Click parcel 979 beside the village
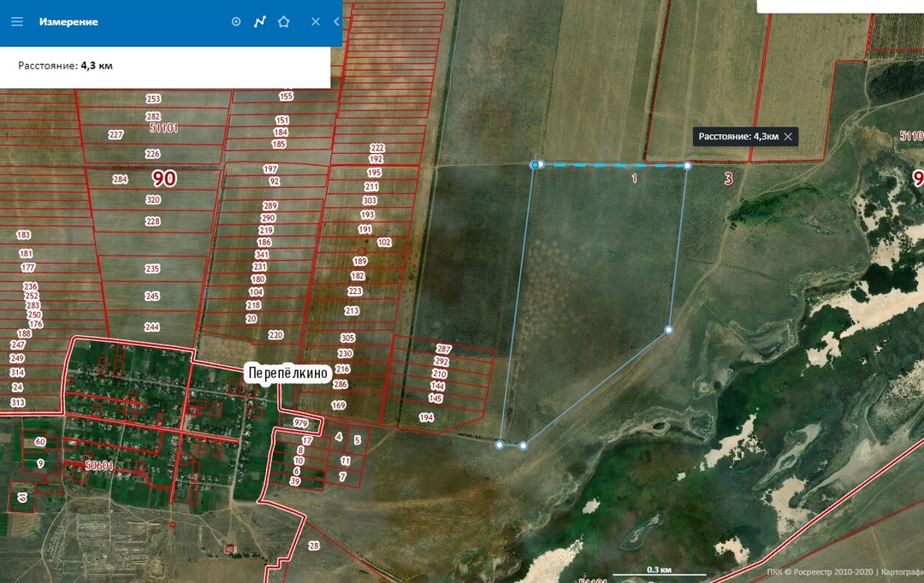This screenshot has width=924, height=583. pyautogui.click(x=300, y=423)
